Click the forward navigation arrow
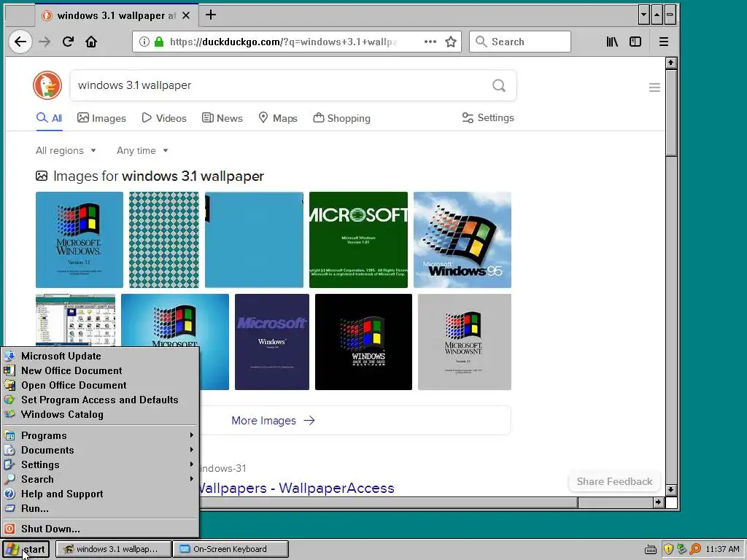 (x=44, y=42)
